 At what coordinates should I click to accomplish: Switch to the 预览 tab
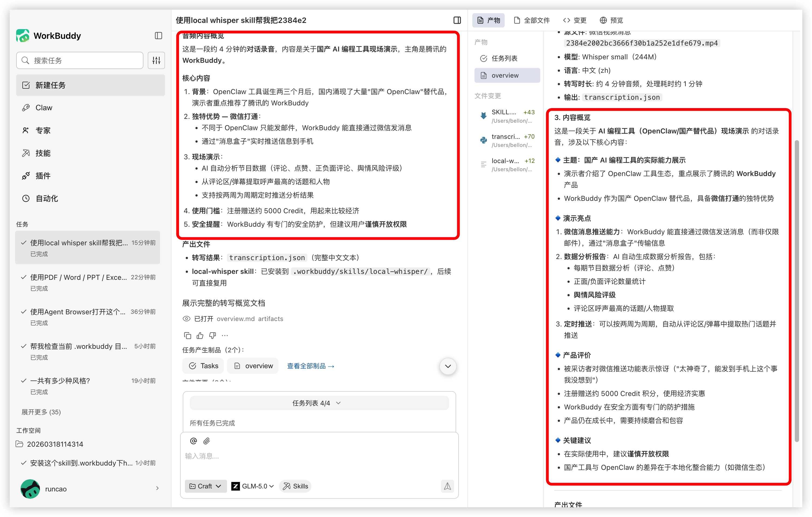pyautogui.click(x=611, y=20)
